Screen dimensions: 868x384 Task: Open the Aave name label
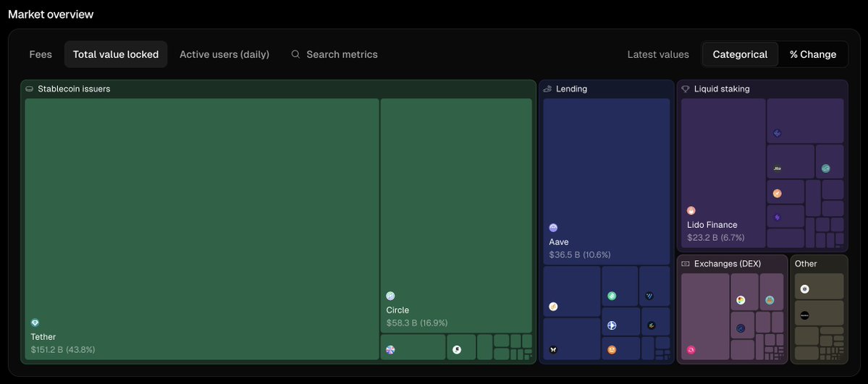pyautogui.click(x=559, y=242)
